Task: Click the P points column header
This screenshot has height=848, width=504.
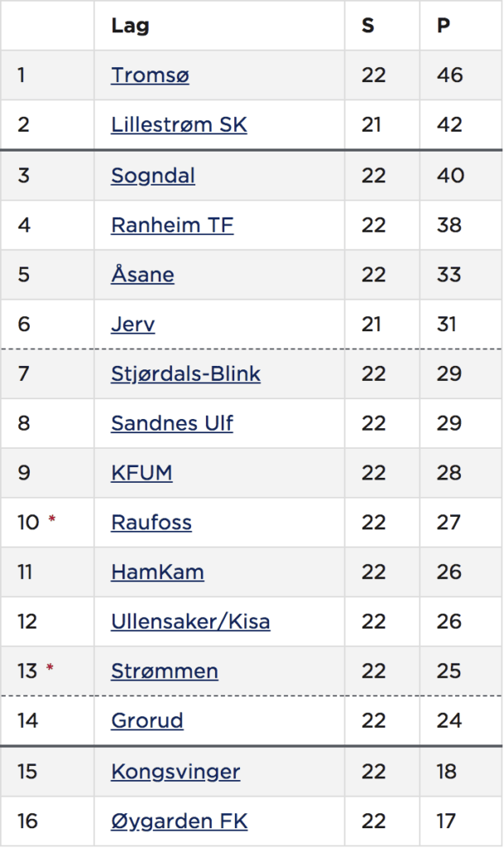Action: click(444, 26)
